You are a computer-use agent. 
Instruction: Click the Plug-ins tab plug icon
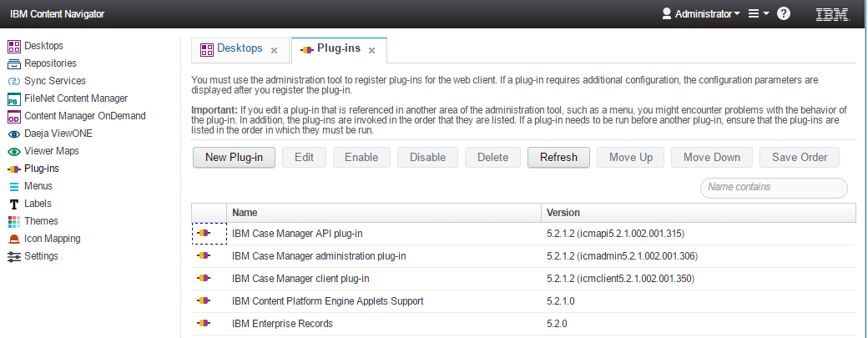point(306,50)
